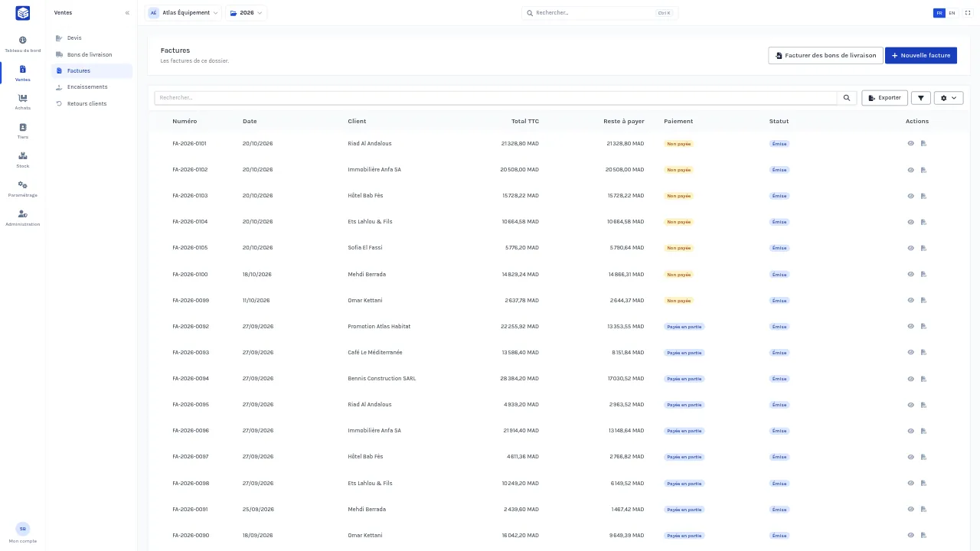Click invoice number FA-2026-0105
Image resolution: width=980 pixels, height=551 pixels.
coord(190,248)
